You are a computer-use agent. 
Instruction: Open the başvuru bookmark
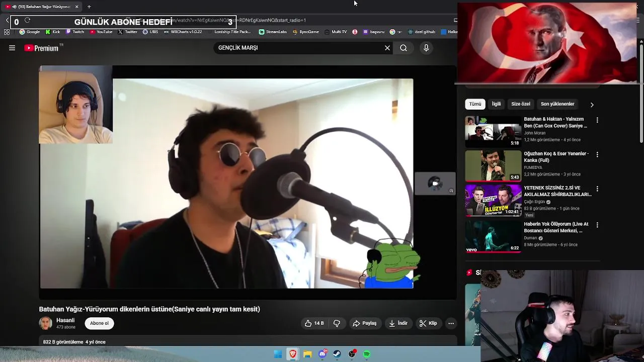[x=373, y=32]
